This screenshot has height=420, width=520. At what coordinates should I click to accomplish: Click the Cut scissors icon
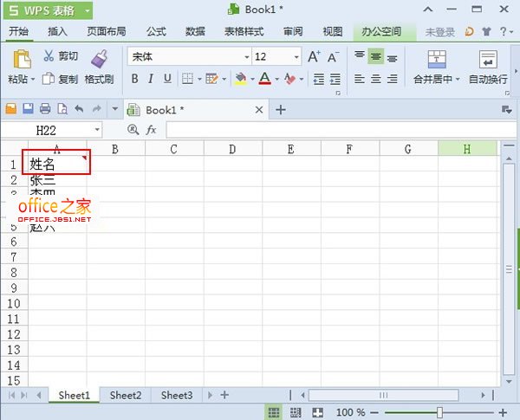(x=49, y=55)
